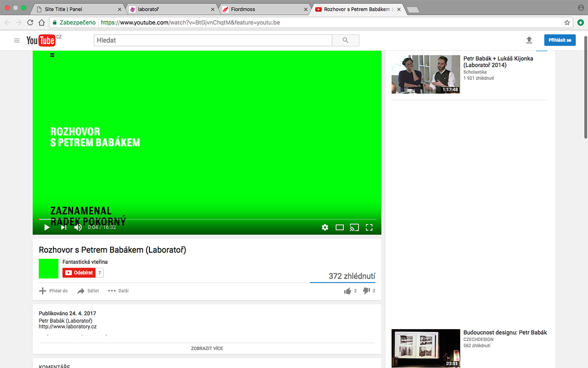Select the Rozhovor s Petrem Babákem tab
Screen dimensions: 588x368
[357, 9]
